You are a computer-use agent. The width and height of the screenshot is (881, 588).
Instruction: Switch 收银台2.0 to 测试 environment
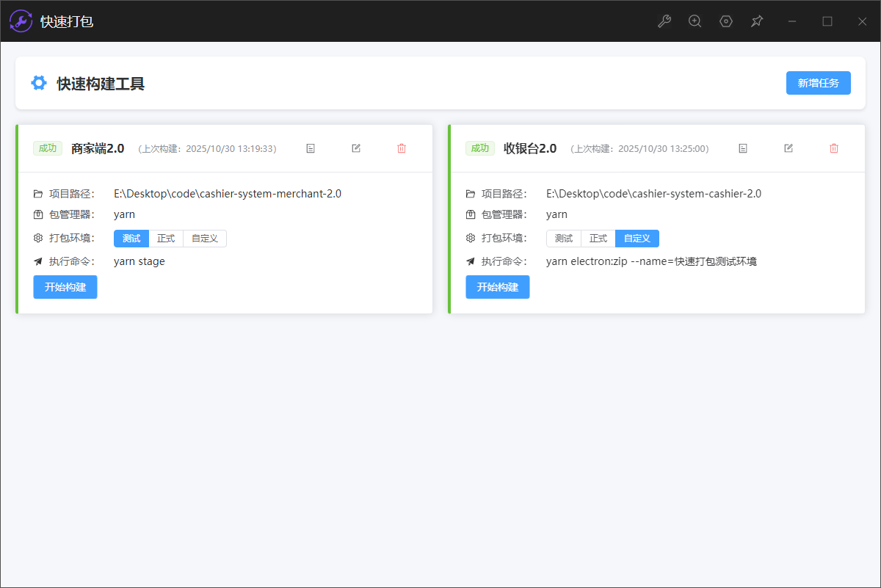pos(564,239)
